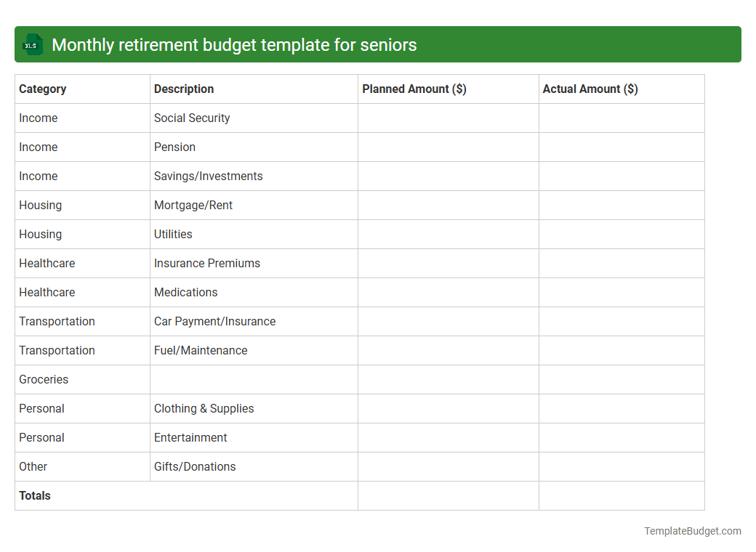Image resolution: width=756 pixels, height=552 pixels.
Task: Select the Social Security description cell
Action: [x=191, y=118]
